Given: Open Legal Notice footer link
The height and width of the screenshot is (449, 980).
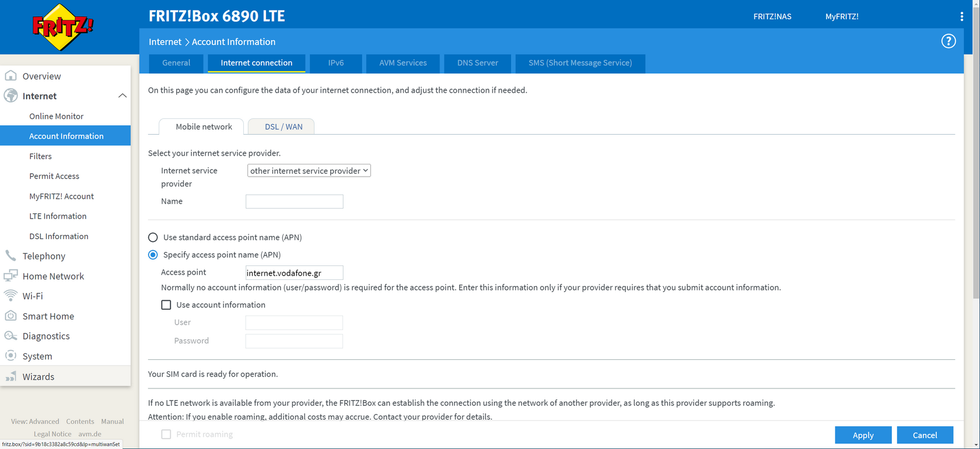Looking at the screenshot, I should [x=52, y=434].
